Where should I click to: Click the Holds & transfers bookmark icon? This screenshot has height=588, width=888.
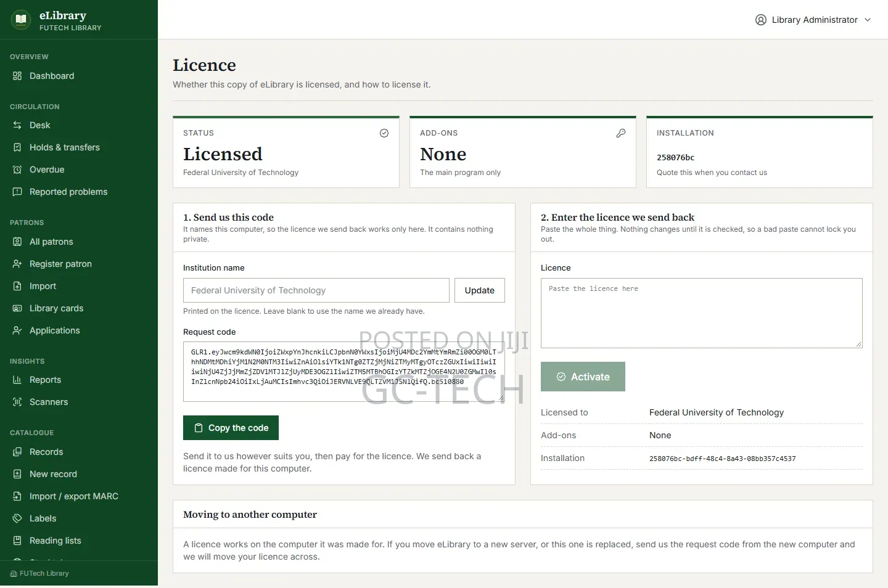click(17, 147)
